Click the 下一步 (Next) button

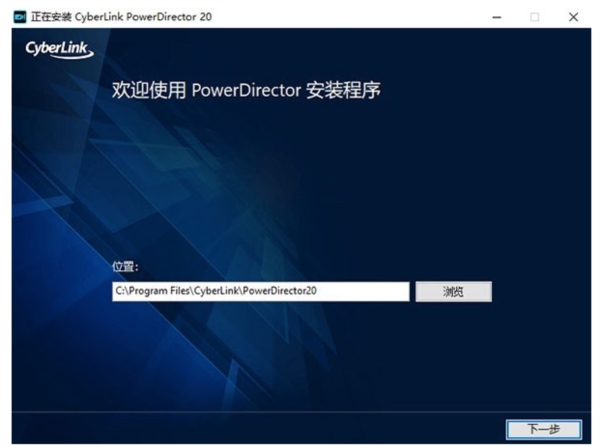click(x=544, y=429)
